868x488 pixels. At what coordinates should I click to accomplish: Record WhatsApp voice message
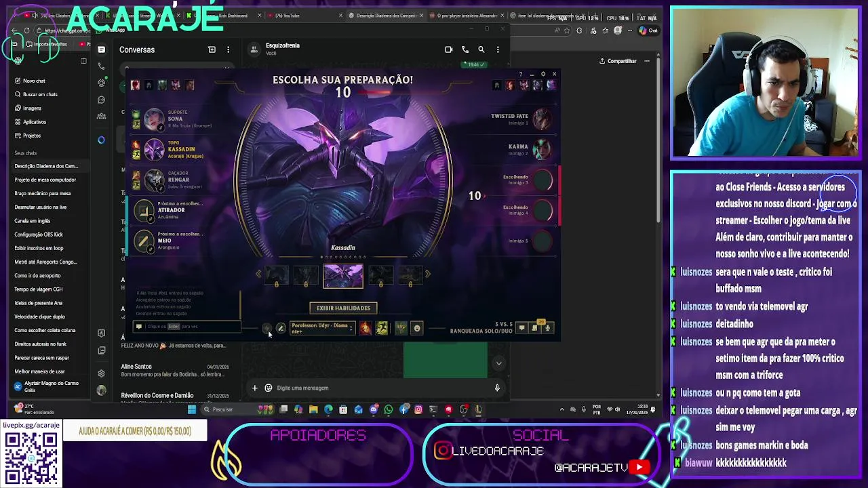click(497, 388)
